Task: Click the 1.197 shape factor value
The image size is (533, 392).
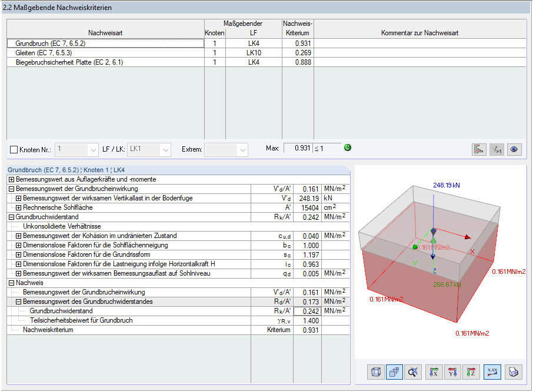Action: click(307, 254)
